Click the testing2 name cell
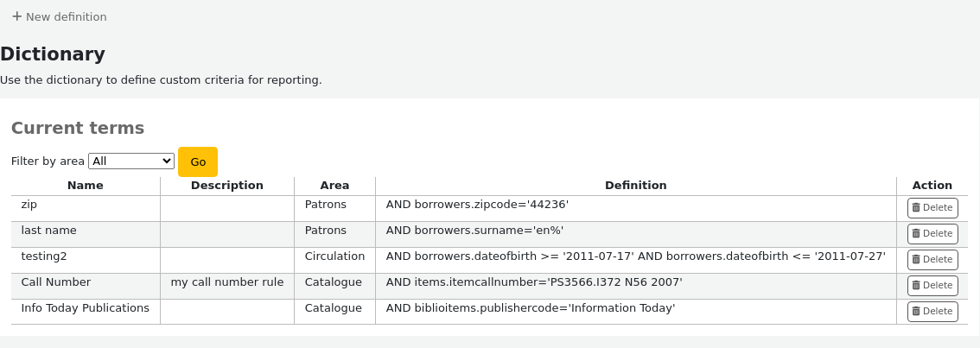The height and width of the screenshot is (348, 980). coord(44,256)
